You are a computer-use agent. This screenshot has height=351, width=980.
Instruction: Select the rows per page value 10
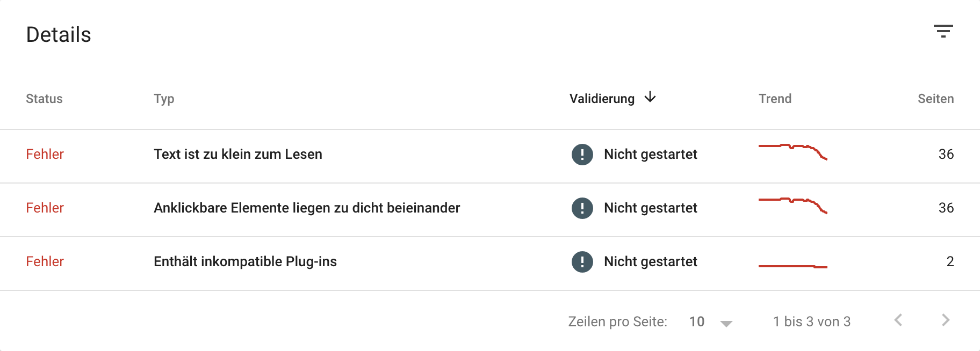697,321
